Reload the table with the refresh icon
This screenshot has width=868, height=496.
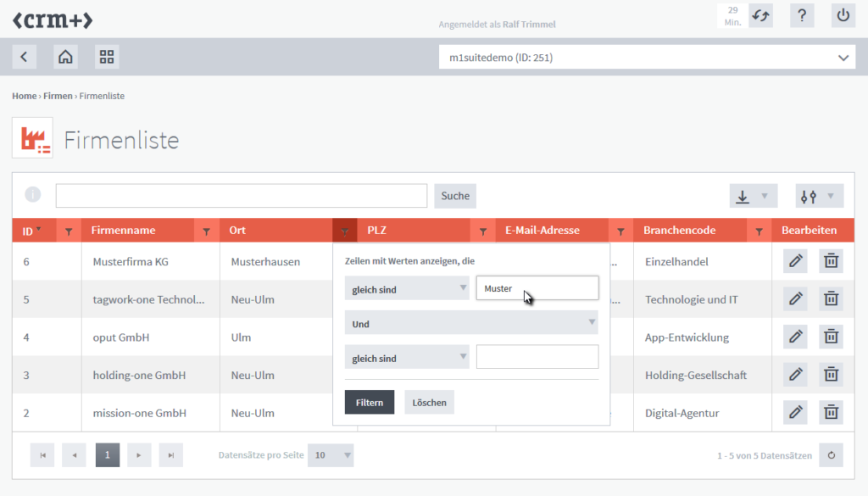point(831,455)
